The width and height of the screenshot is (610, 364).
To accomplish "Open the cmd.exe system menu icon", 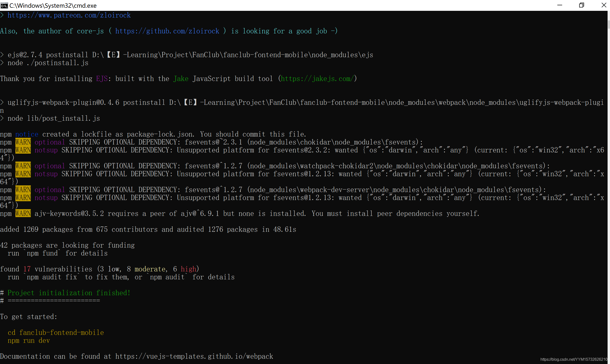I will (x=4, y=5).
